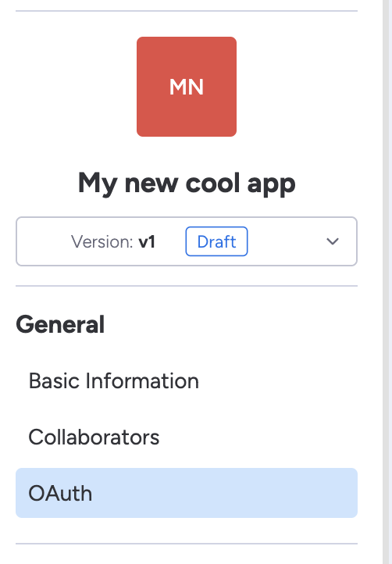
Task: Open the Version v1 dropdown
Action: click(x=187, y=241)
